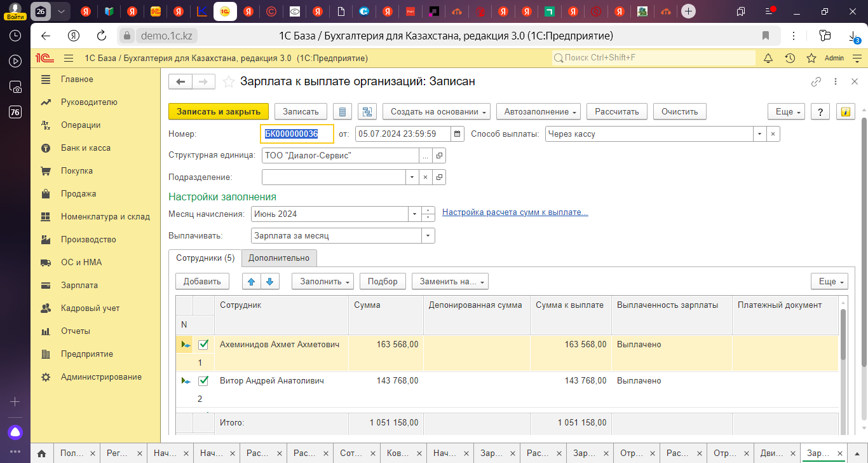Move row down with blue down arrow
Image resolution: width=868 pixels, height=463 pixels.
(270, 281)
